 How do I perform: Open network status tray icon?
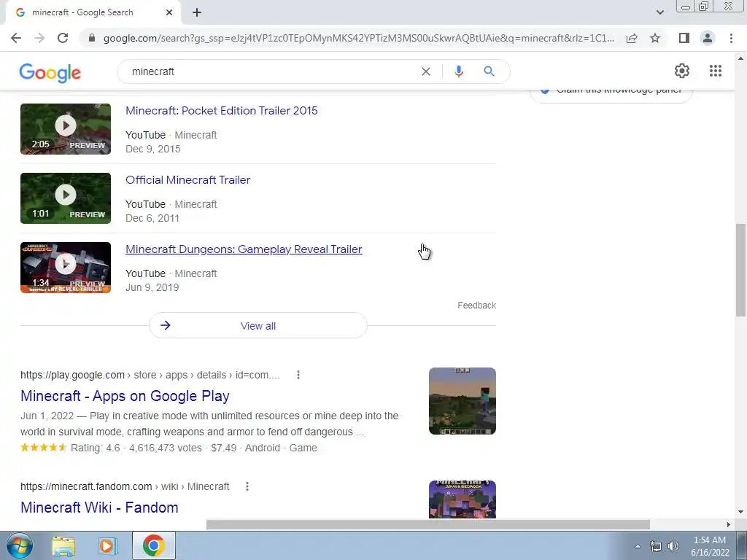(x=656, y=546)
